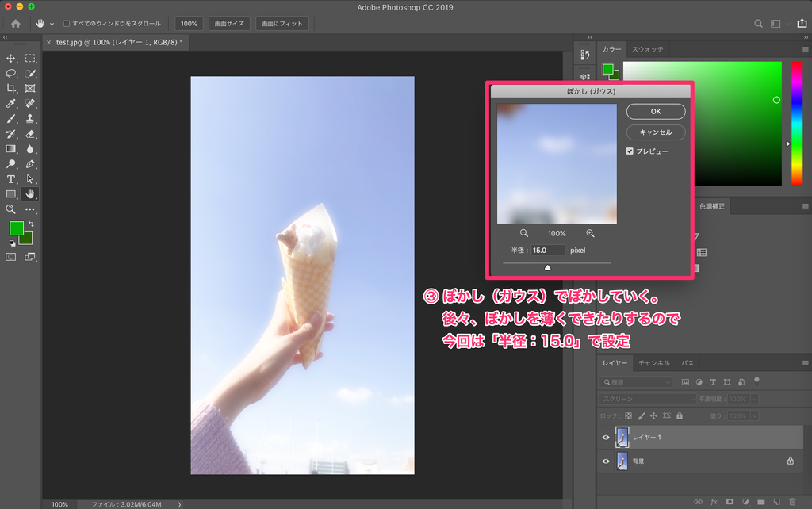Select the Eraser tool

(30, 134)
